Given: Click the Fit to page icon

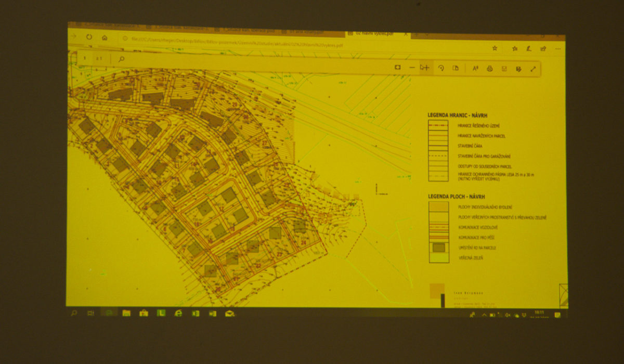Looking at the screenshot, I should click(398, 68).
